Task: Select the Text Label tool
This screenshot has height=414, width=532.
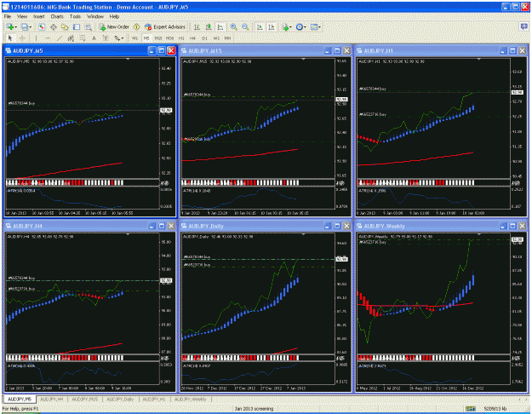Action: click(x=106, y=38)
